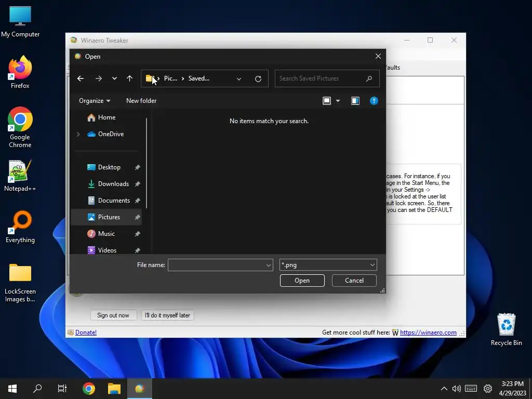The height and width of the screenshot is (399, 532).
Task: Open Notepad++ desktop shortcut
Action: (x=20, y=176)
